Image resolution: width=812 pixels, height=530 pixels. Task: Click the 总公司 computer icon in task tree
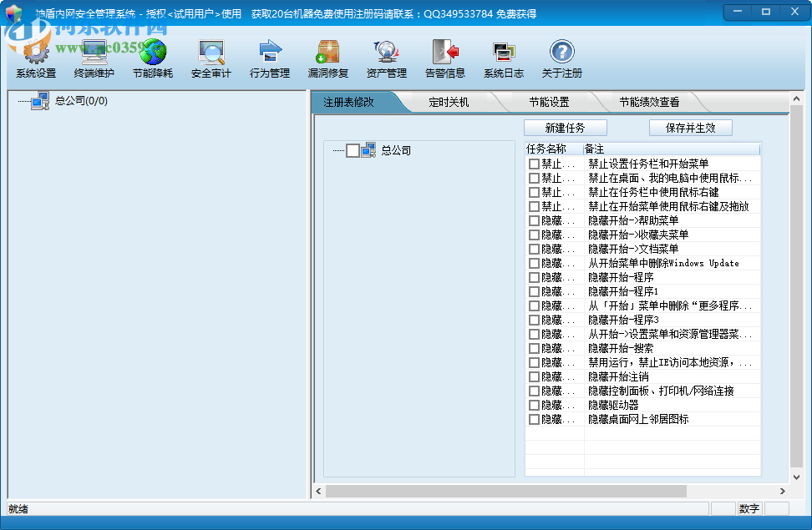368,150
